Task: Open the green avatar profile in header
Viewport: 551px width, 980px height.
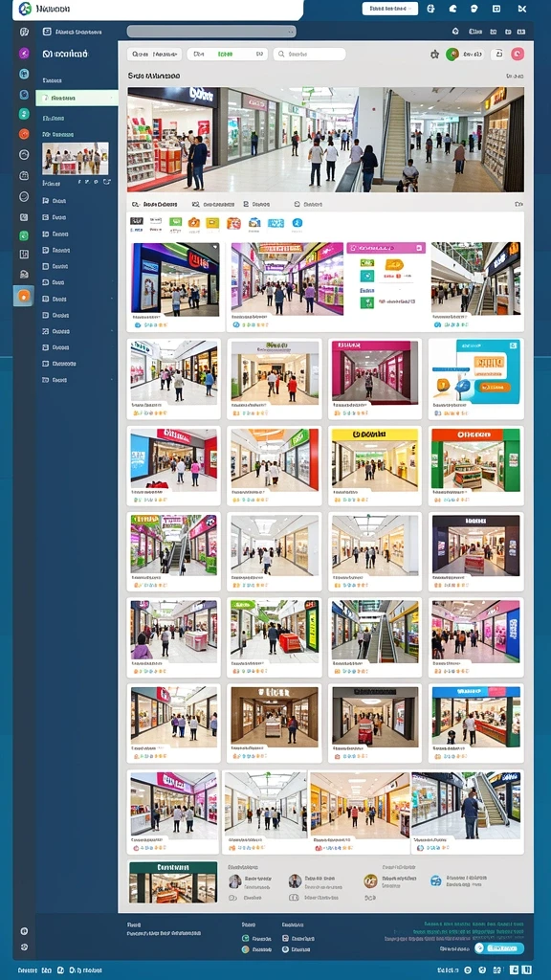Action: pos(452,55)
